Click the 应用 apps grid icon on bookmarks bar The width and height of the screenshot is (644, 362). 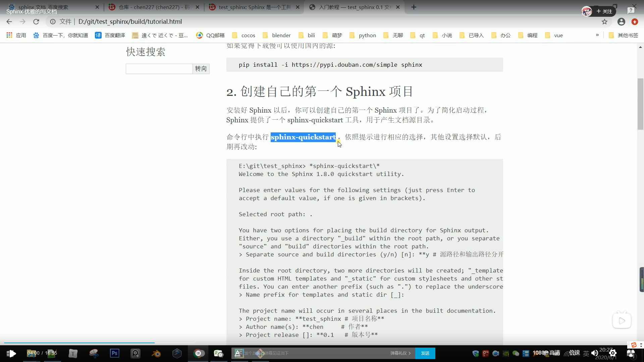(x=9, y=35)
